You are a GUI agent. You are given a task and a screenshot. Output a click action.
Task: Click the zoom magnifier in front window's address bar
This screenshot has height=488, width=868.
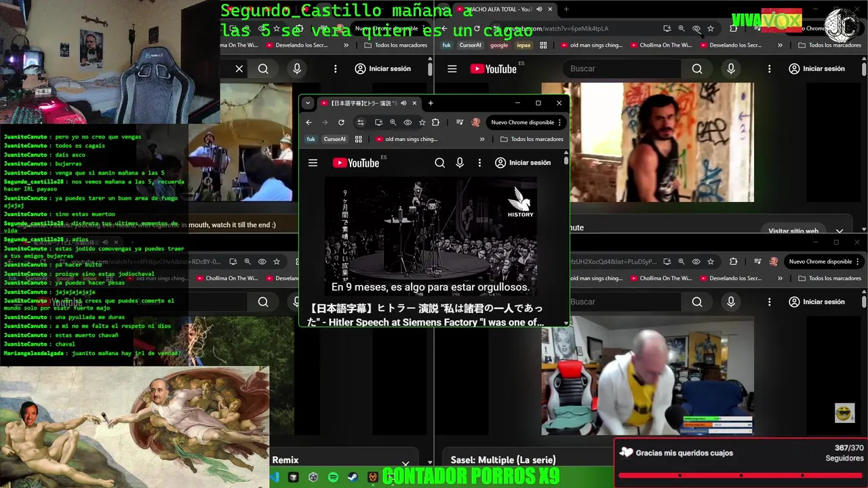(393, 123)
